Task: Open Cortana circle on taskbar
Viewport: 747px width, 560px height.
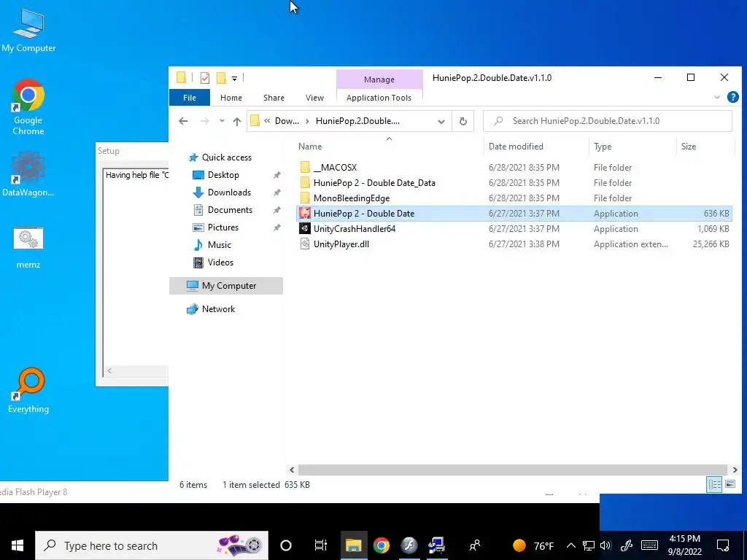Action: coord(286,545)
